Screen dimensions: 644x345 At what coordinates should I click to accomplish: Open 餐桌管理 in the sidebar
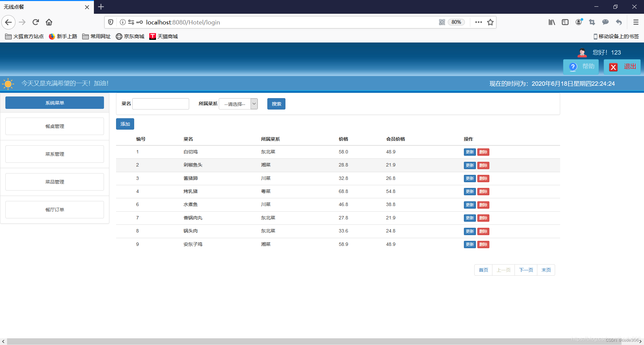pos(55,126)
